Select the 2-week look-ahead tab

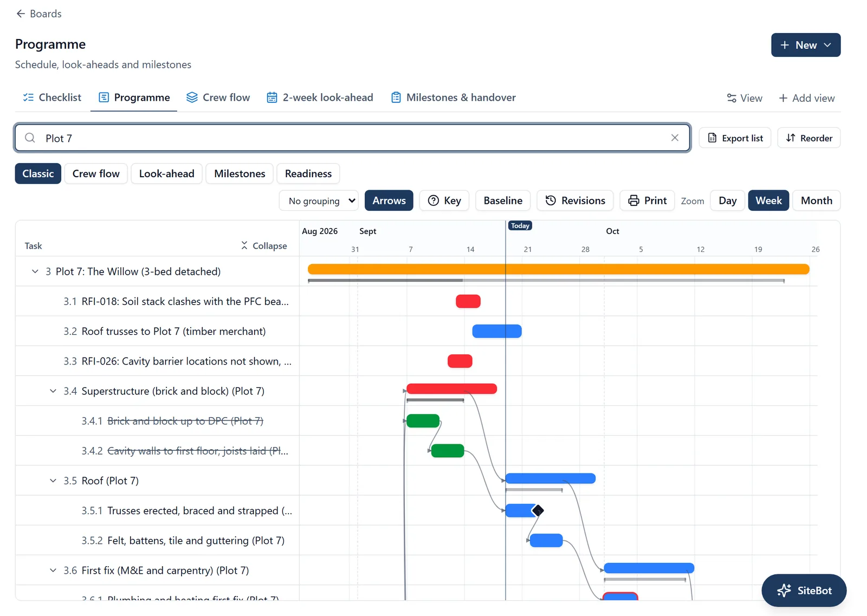tap(320, 98)
